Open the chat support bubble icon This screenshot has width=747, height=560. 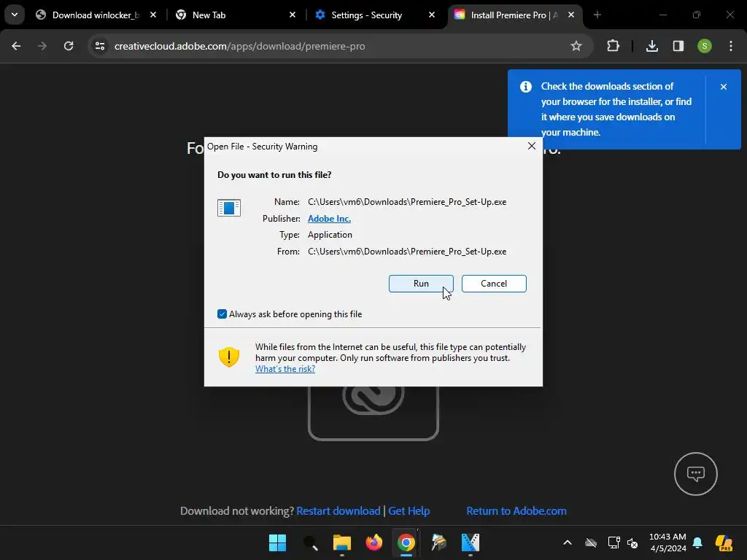pos(695,474)
